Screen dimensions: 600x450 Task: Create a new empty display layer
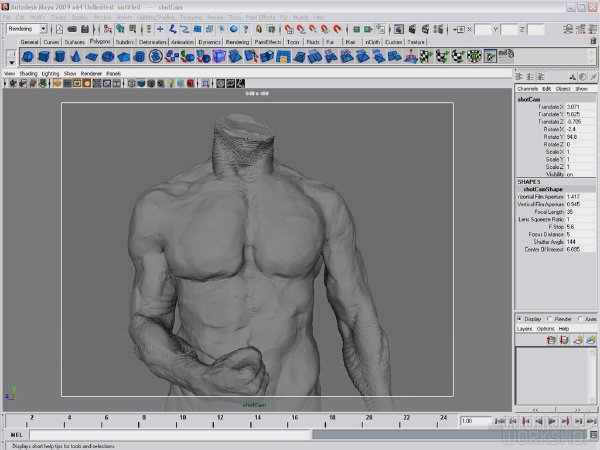click(x=578, y=340)
